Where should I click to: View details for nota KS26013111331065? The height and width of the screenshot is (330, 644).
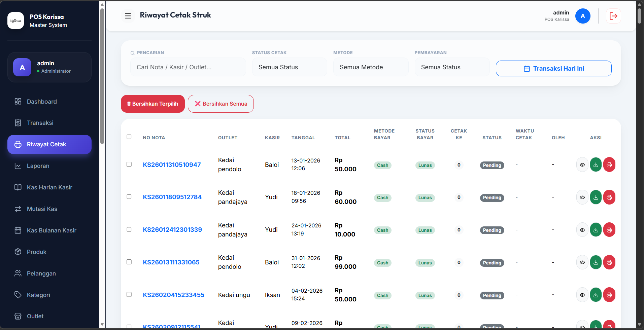582,262
